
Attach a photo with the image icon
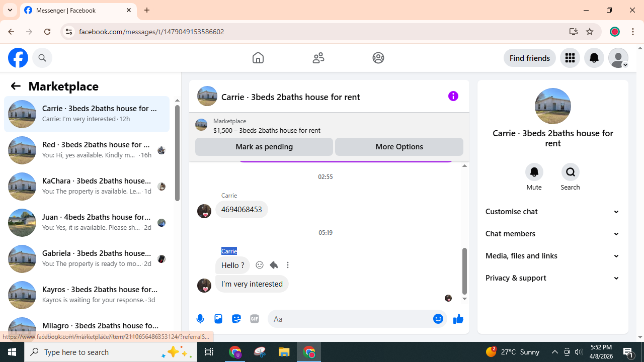(x=218, y=319)
